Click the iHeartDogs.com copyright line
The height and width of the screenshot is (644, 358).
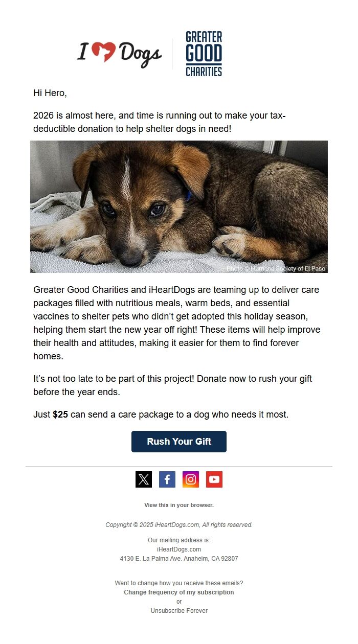179,524
